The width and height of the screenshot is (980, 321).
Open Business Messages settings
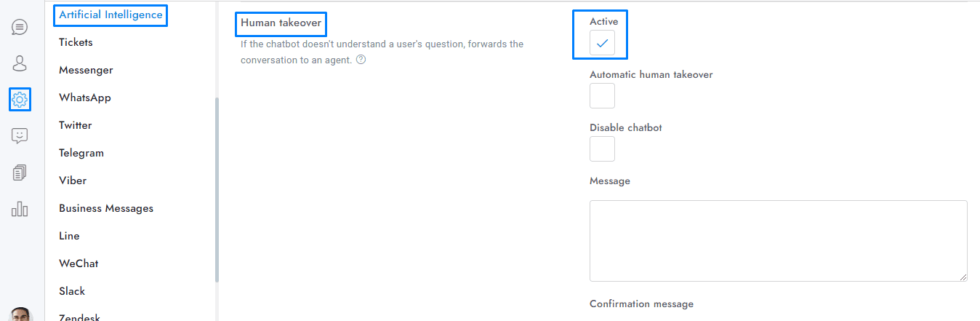pos(106,208)
